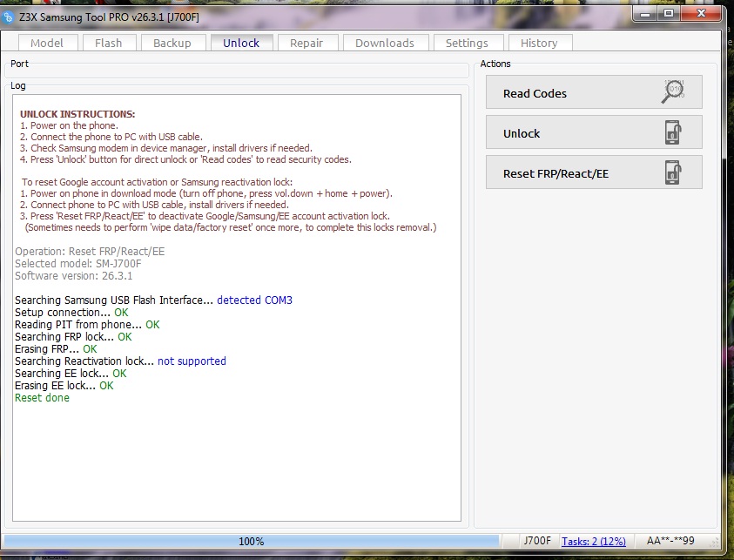This screenshot has height=560, width=734.
Task: Click 'not supported' reactivation lock result
Action: tap(192, 361)
